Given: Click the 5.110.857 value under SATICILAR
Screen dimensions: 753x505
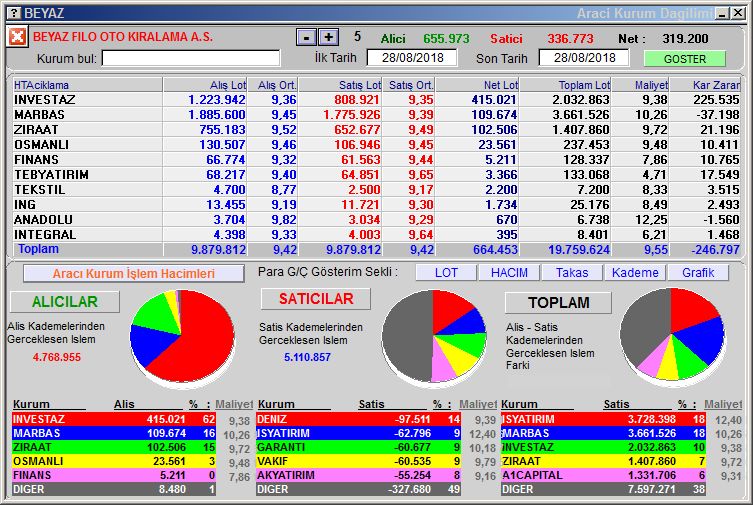Looking at the screenshot, I should [x=307, y=357].
